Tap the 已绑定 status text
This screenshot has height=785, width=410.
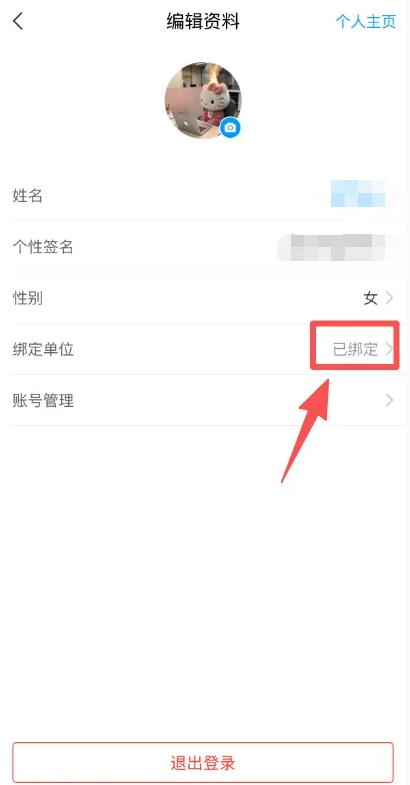click(x=355, y=349)
